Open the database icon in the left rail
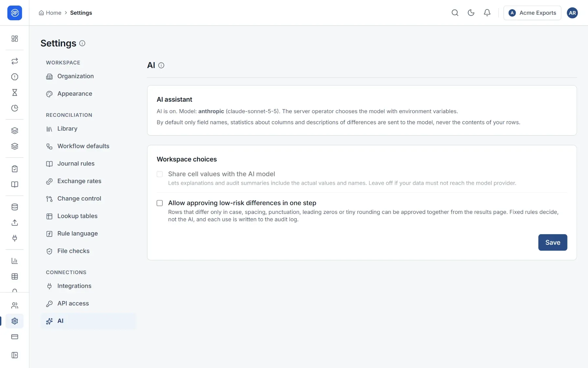Viewport: 588px width, 368px height. 15,207
